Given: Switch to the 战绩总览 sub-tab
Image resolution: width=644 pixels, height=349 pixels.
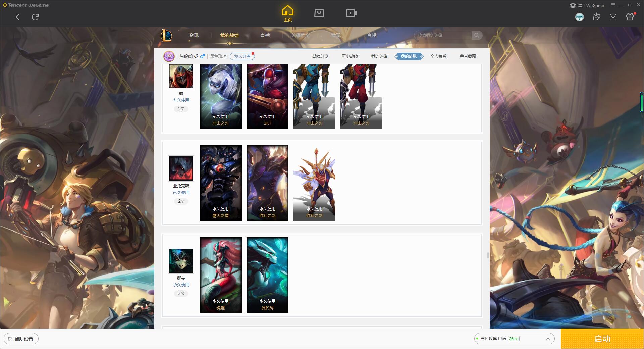Looking at the screenshot, I should [320, 56].
